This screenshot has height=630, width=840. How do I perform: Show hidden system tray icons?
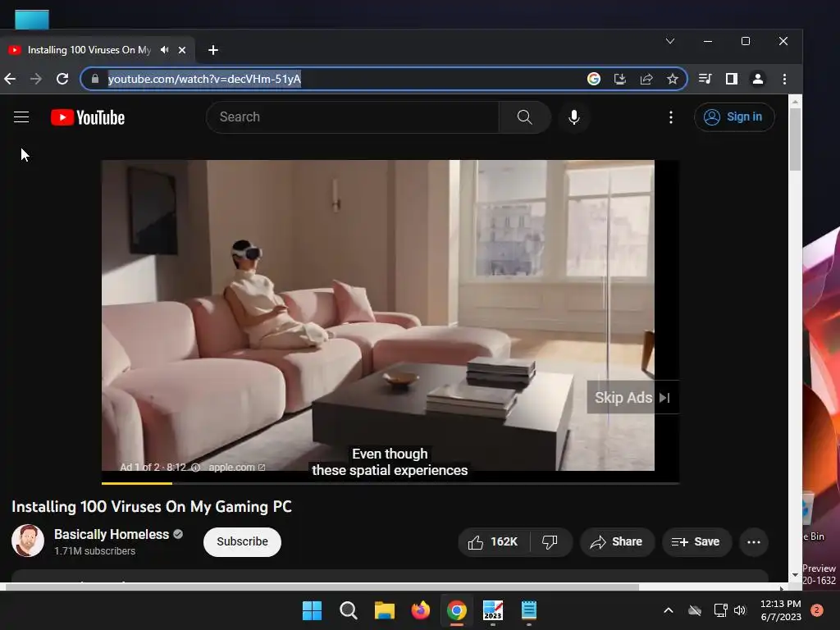tap(668, 610)
